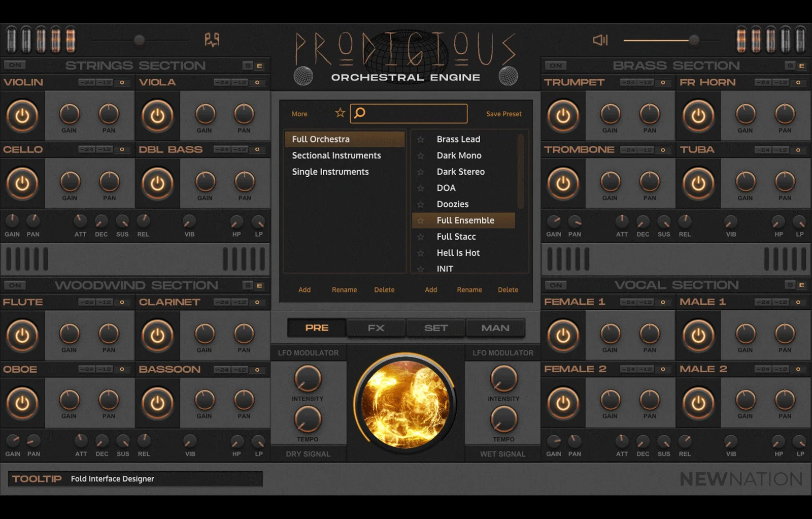Toggle the Vocal Section ON switch

point(555,285)
